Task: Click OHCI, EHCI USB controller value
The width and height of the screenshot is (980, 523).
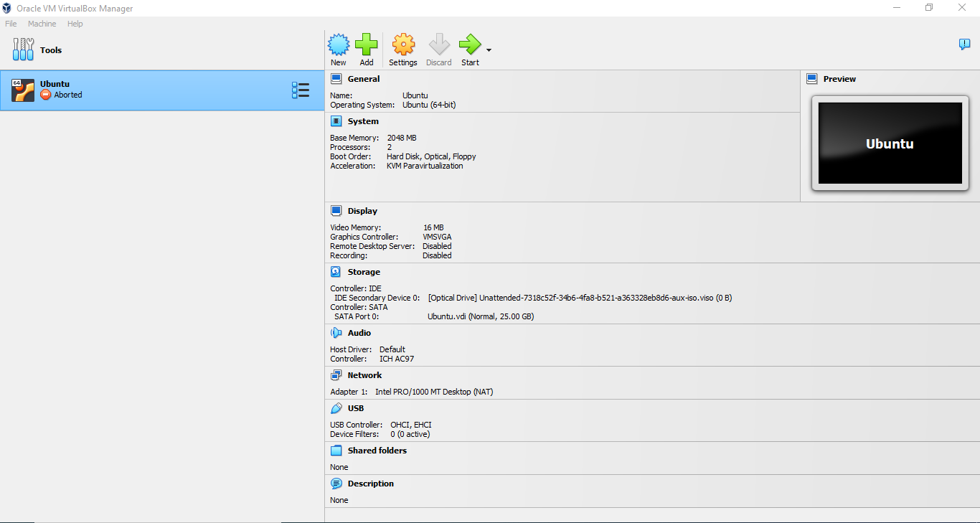Action: [x=411, y=425]
